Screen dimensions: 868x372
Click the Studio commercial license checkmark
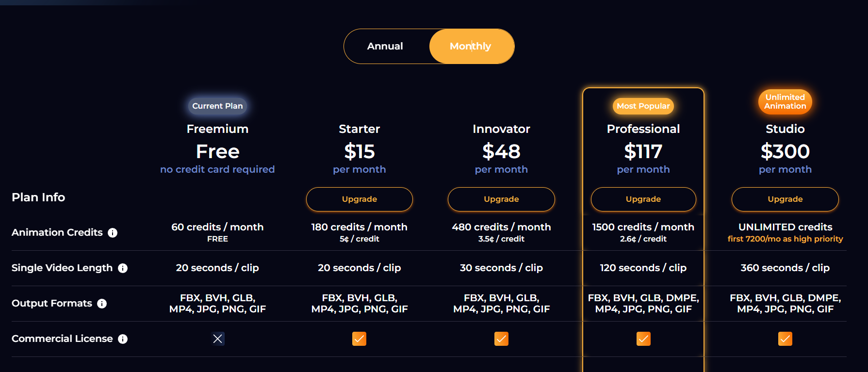click(x=785, y=339)
